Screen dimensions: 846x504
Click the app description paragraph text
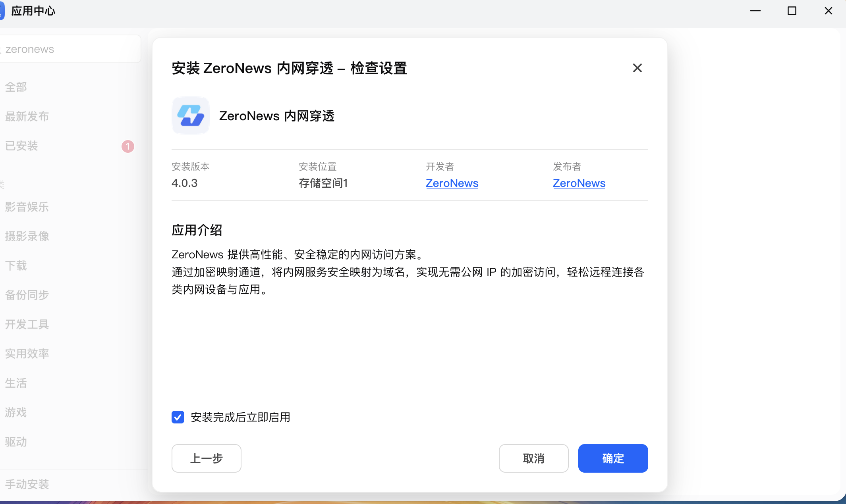coord(408,272)
